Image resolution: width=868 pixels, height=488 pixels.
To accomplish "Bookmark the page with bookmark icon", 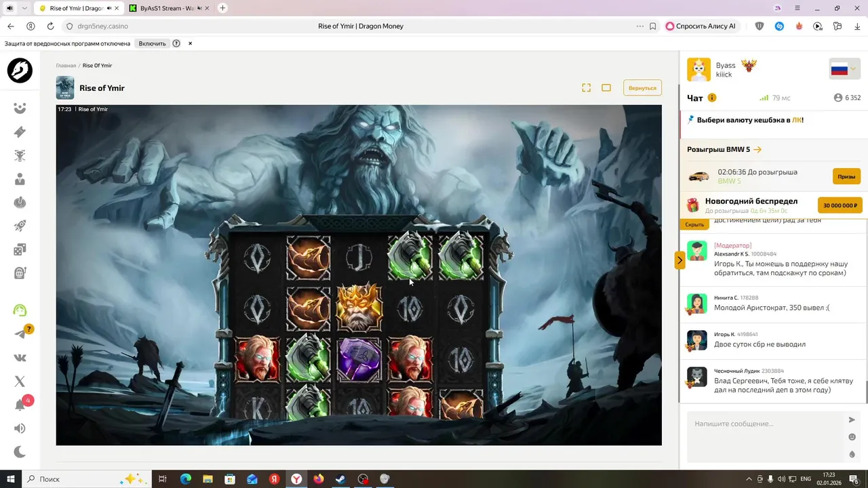I will tap(653, 26).
